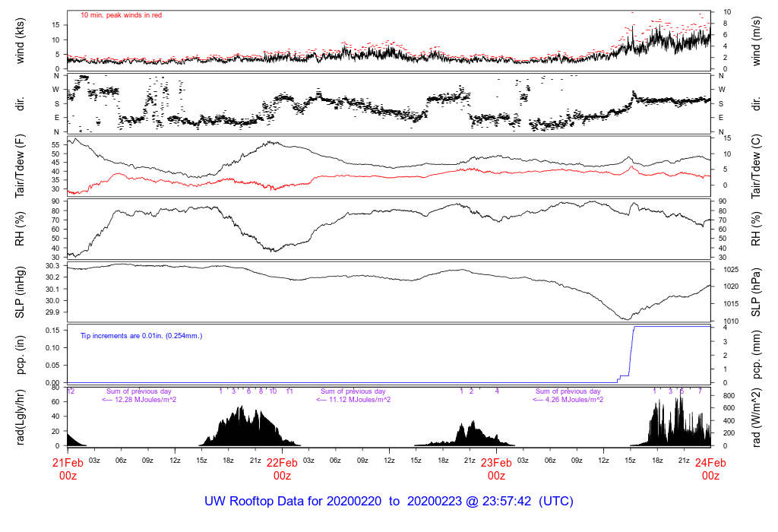Click the 23Feb 00z date label
The height and width of the screenshot is (532, 778).
(496, 469)
